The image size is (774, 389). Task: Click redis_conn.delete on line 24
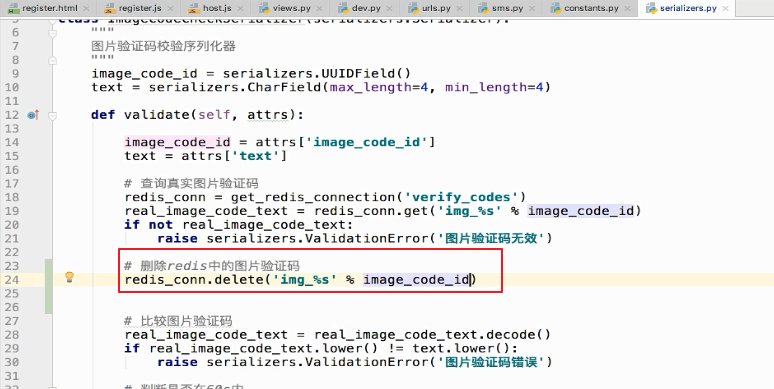tap(194, 280)
